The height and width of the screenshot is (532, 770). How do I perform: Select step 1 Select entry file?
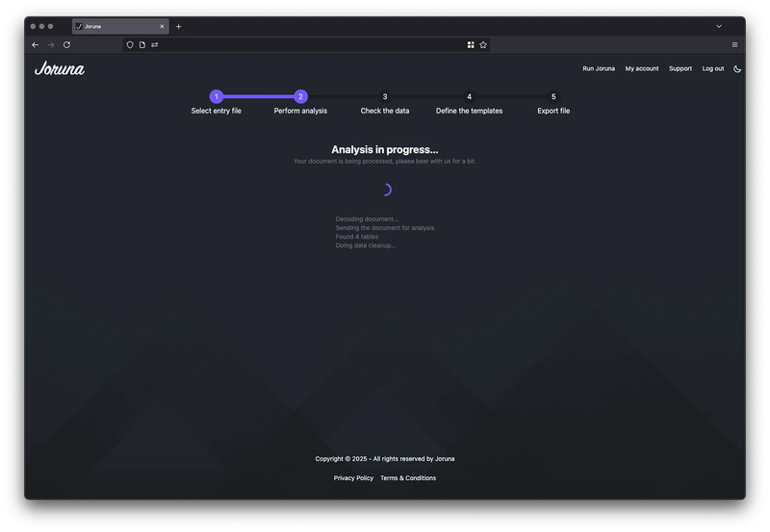[217, 96]
